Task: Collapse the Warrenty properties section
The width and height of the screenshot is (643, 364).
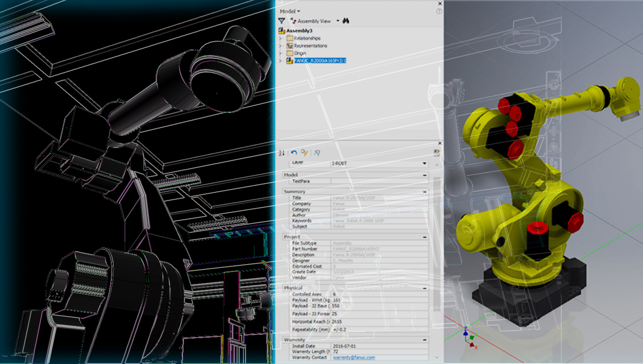Action: tap(424, 340)
